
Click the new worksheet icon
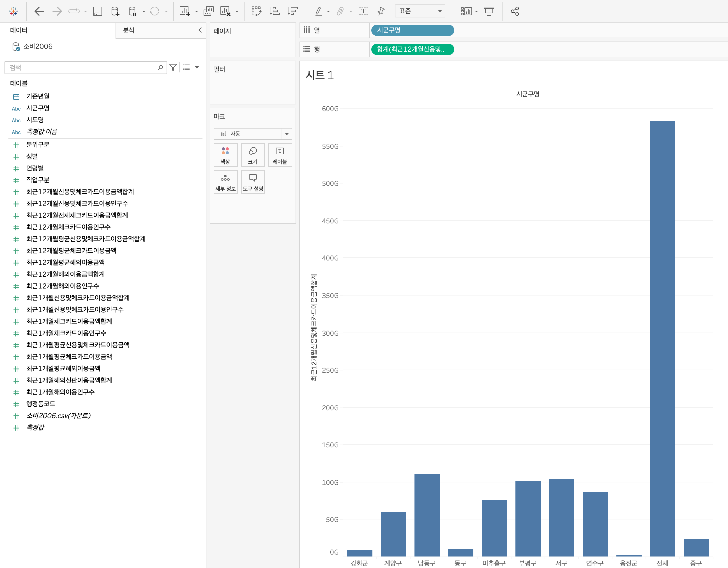coord(184,11)
